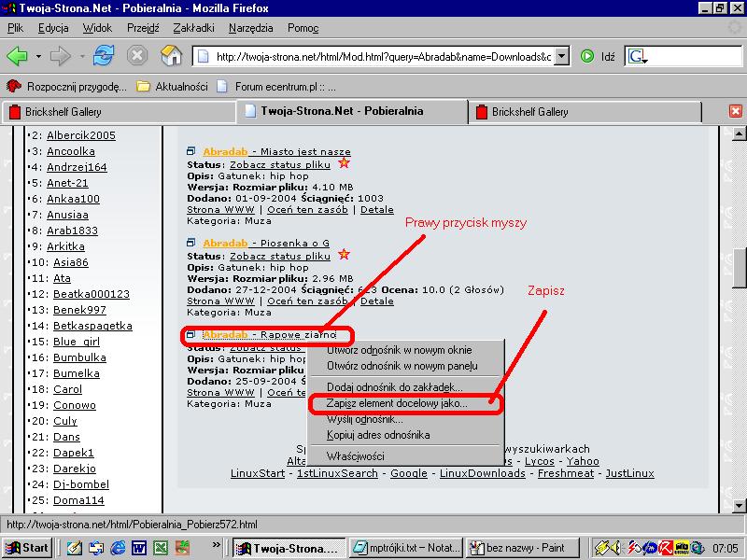
Task: Open the Widok menu
Action: (x=98, y=28)
